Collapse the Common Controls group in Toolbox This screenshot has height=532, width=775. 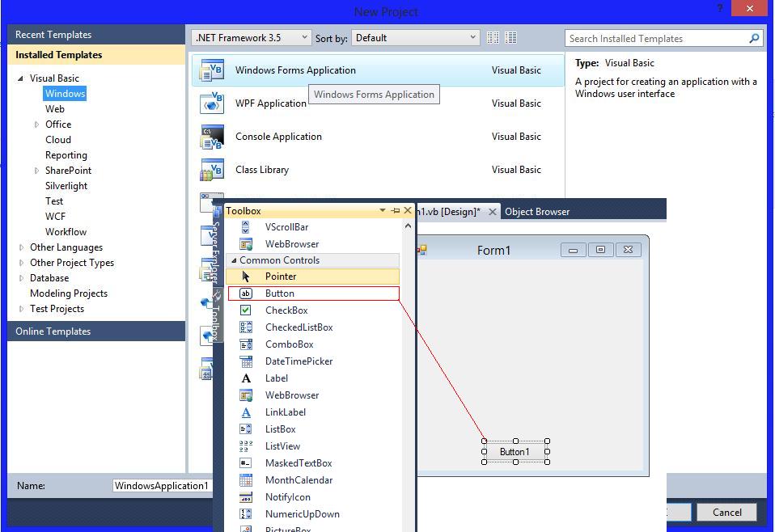coord(235,260)
